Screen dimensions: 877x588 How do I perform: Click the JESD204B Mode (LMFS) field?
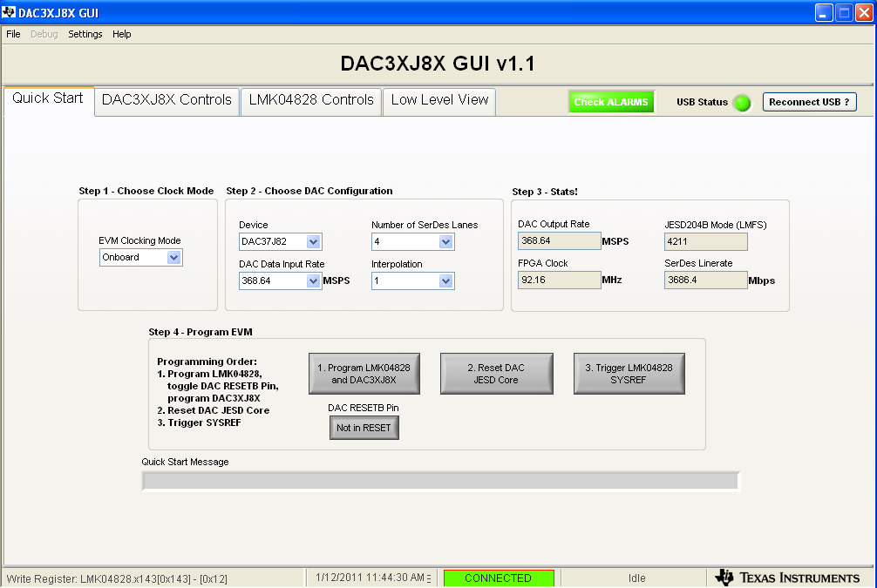tap(706, 241)
